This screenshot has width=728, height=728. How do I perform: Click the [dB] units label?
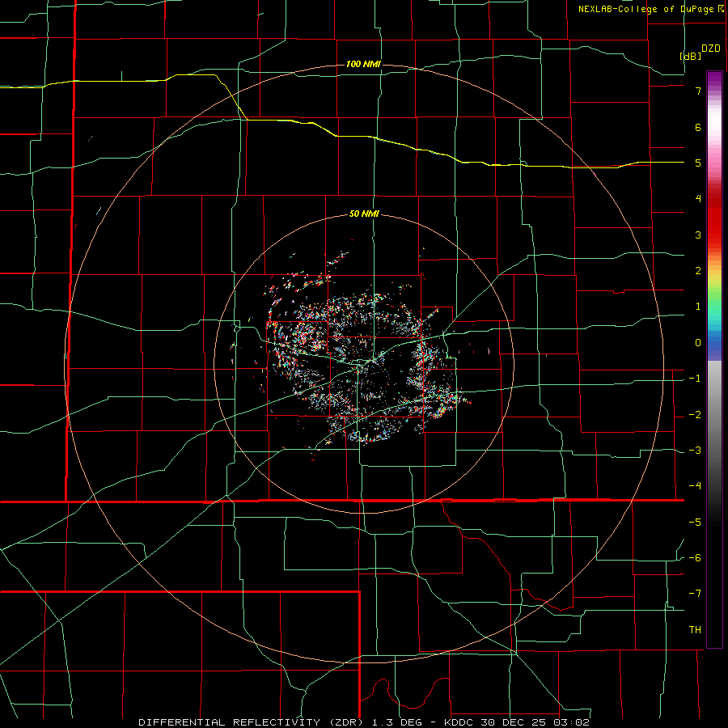click(x=691, y=56)
